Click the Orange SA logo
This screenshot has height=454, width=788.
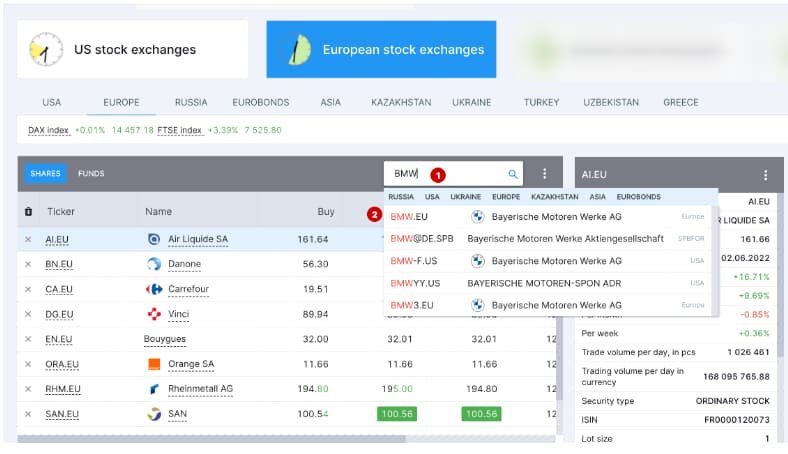(x=154, y=364)
